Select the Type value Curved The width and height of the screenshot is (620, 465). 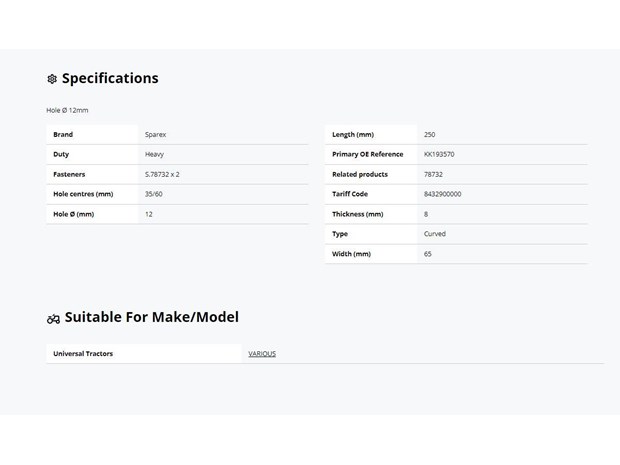coord(435,234)
